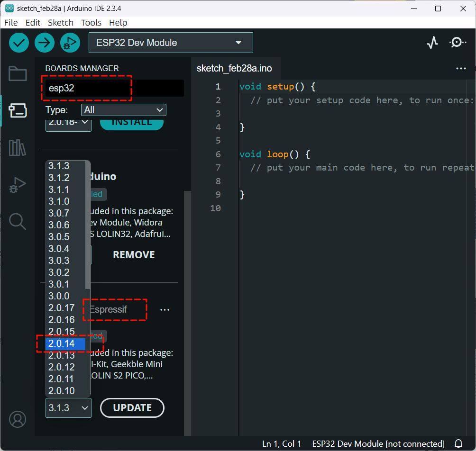Select version 2.0.13 in list
The width and height of the screenshot is (476, 451).
[x=65, y=355]
